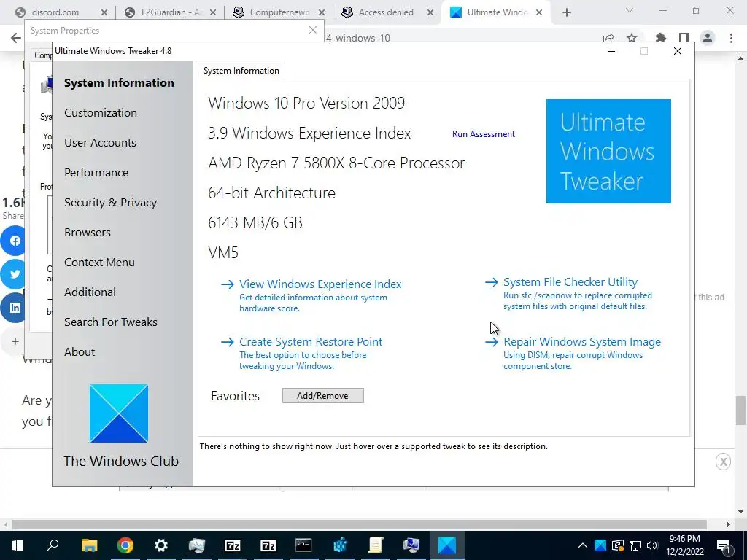Click the arrow icon beside Repair Windows System Image
This screenshot has width=747, height=560.
click(x=491, y=342)
